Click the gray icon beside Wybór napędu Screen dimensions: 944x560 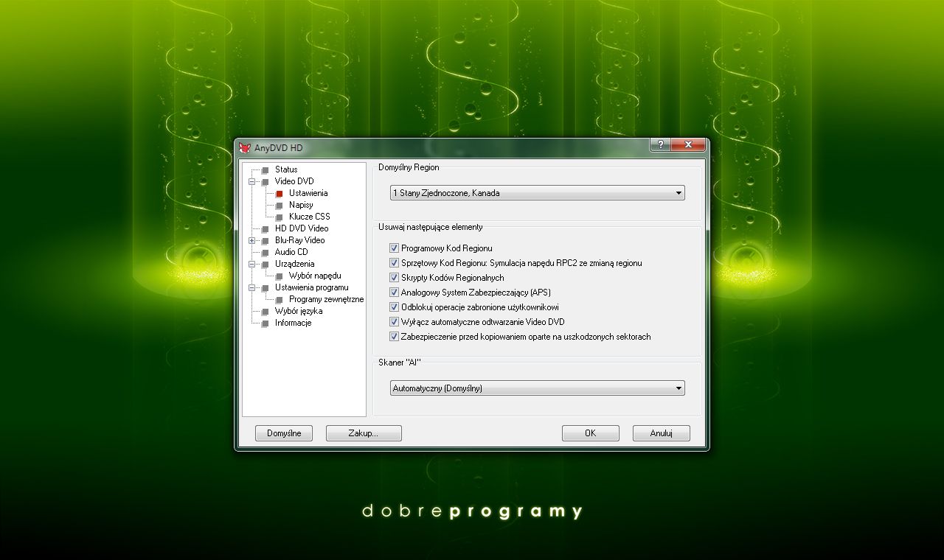pyautogui.click(x=280, y=276)
